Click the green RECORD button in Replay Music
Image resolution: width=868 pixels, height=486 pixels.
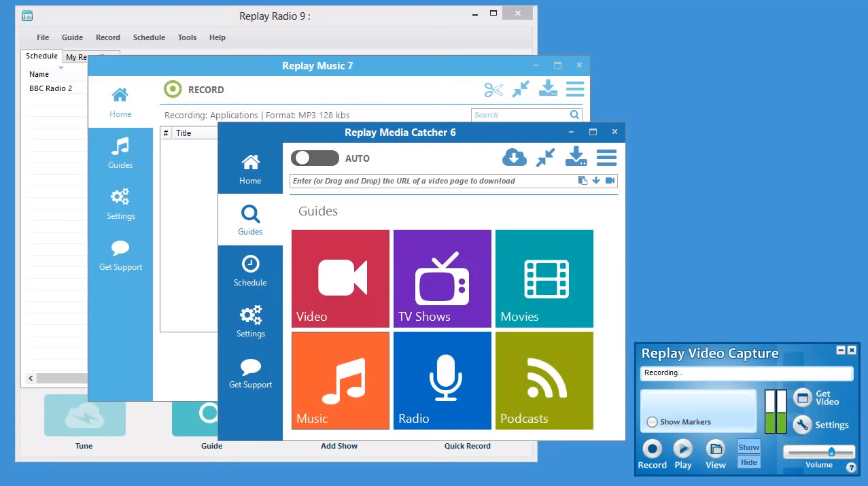(x=173, y=89)
